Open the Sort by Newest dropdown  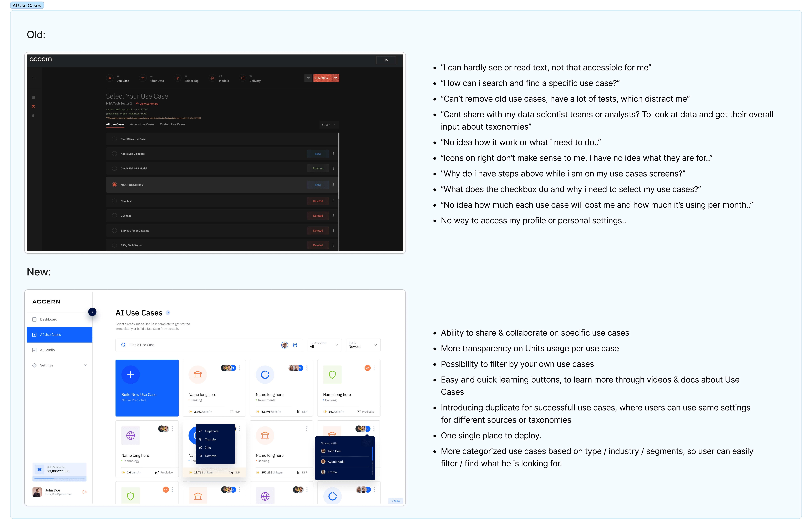click(x=363, y=345)
